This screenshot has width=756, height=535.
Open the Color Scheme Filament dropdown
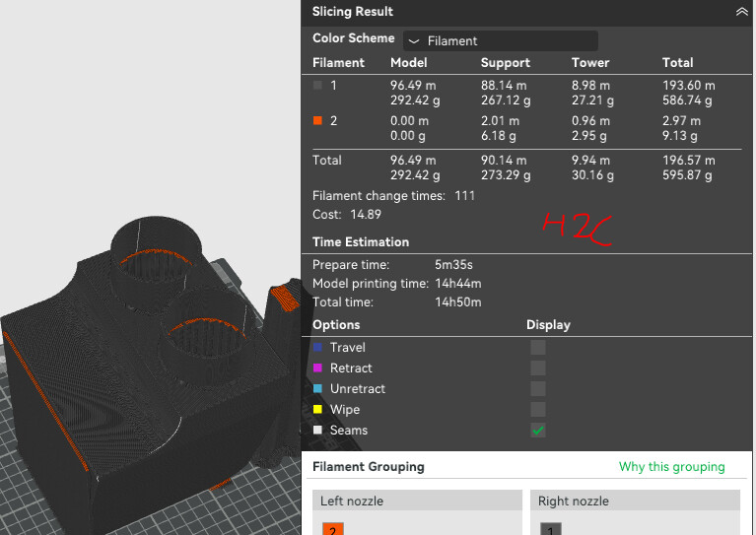501,41
